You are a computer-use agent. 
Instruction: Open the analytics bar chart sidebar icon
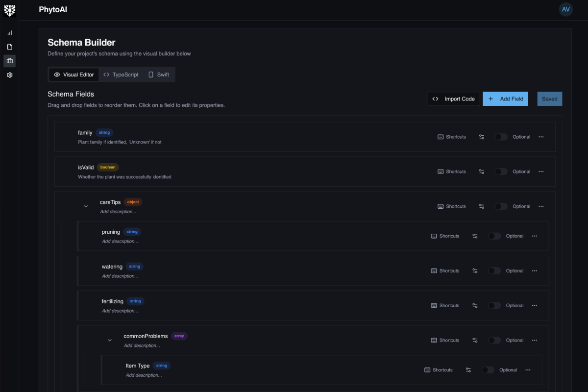9,33
